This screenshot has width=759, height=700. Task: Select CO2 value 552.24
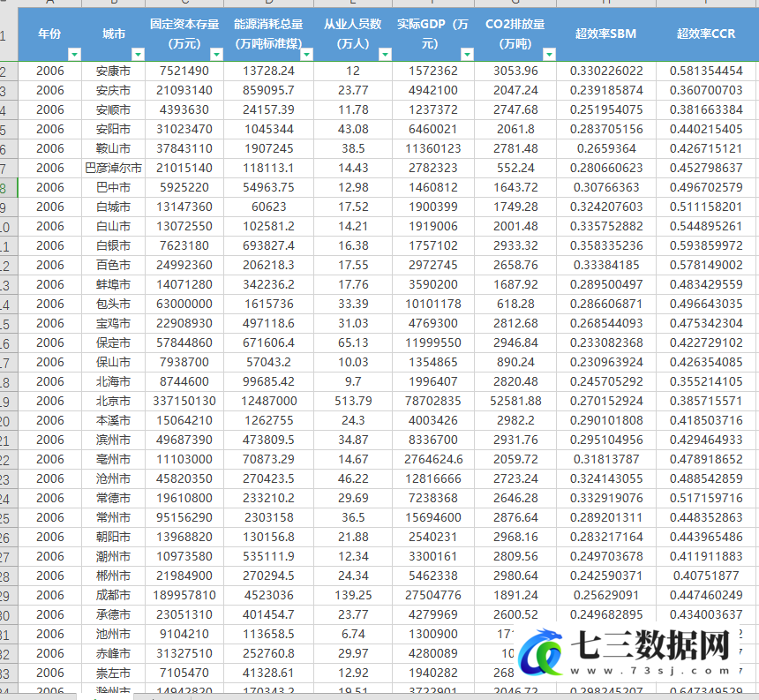click(x=515, y=168)
